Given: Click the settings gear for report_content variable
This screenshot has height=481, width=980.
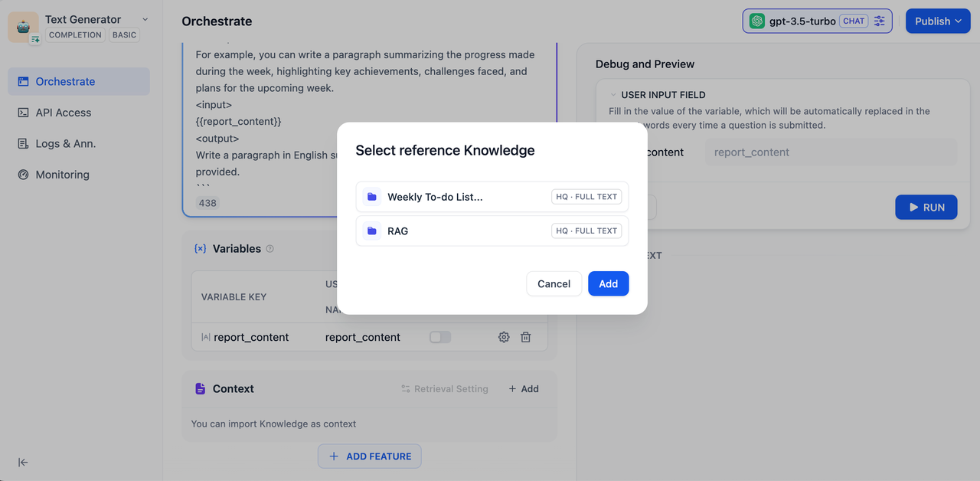Looking at the screenshot, I should click(x=504, y=337).
